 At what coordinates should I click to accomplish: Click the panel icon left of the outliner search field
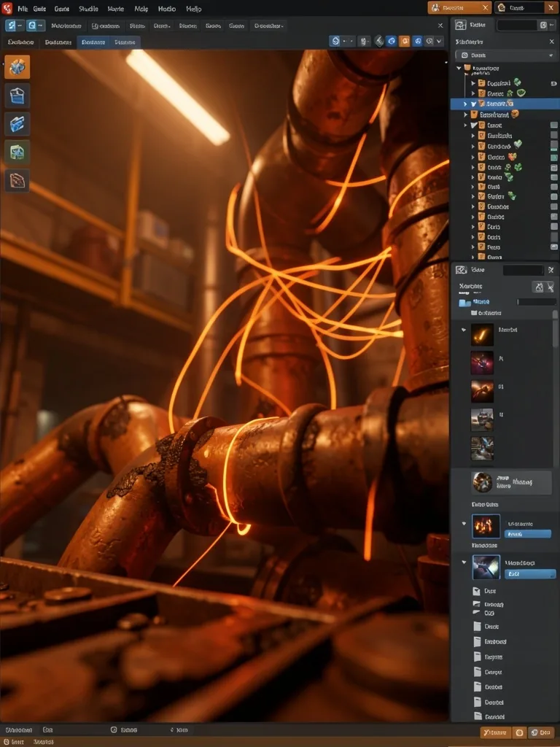pos(460,26)
